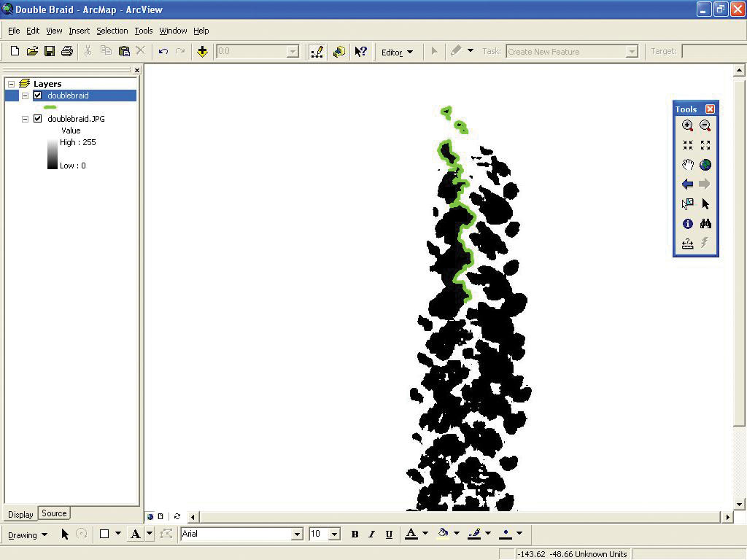
Task: Select the Zoom In tool
Action: 687,125
